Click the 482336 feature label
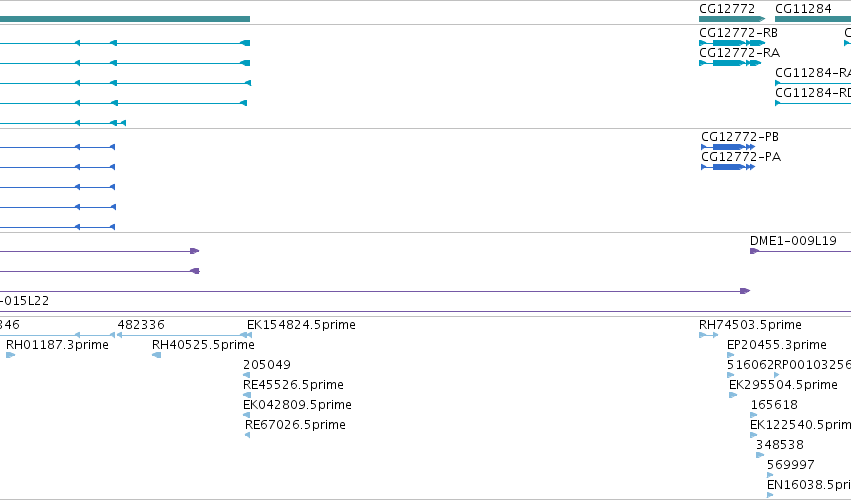Viewport: 851px width, 500px height. [141, 325]
